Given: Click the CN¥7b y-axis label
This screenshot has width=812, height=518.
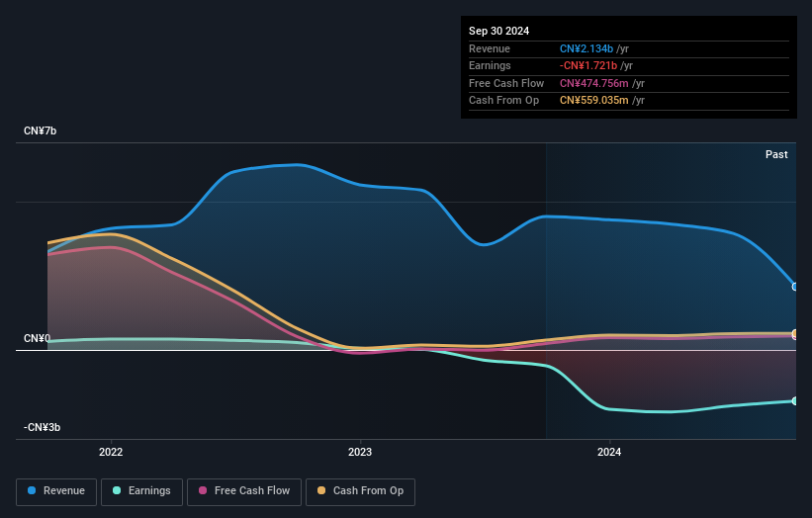Looking at the screenshot, I should [x=40, y=130].
